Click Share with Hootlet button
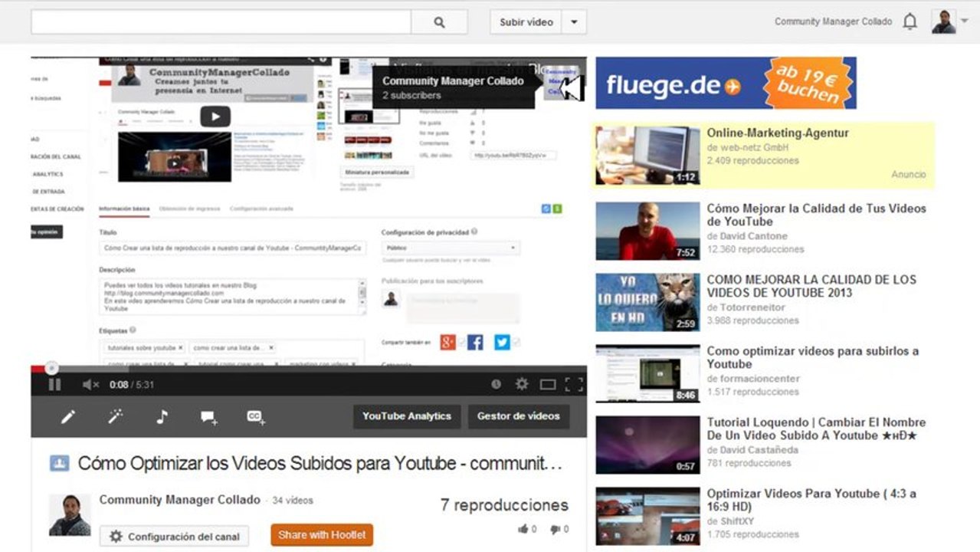980x552 pixels. click(x=322, y=535)
